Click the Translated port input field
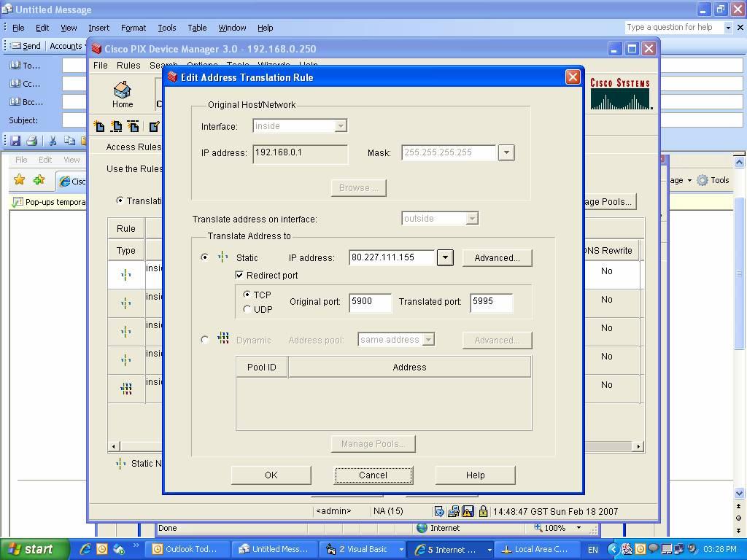Viewport: 747px width, 560px height. [x=491, y=302]
